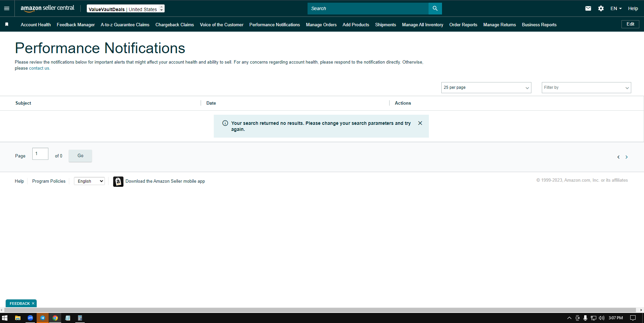Open Manage Orders
This screenshot has width=644, height=323.
[x=321, y=25]
